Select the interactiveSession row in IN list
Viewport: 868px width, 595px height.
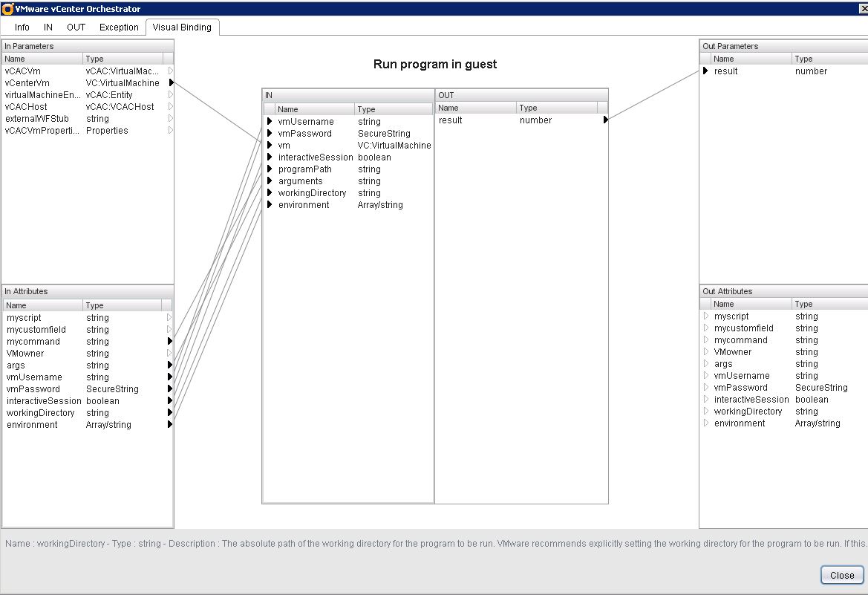pyautogui.click(x=316, y=157)
